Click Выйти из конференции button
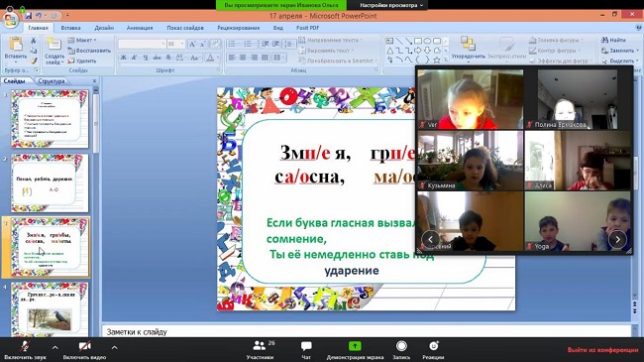 coord(602,350)
